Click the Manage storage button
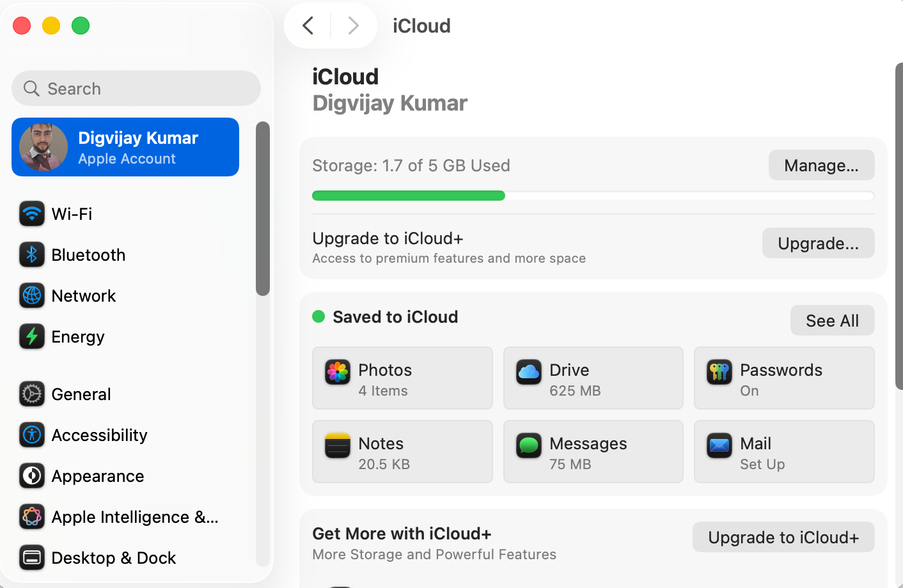Image resolution: width=903 pixels, height=588 pixels. coord(821,165)
